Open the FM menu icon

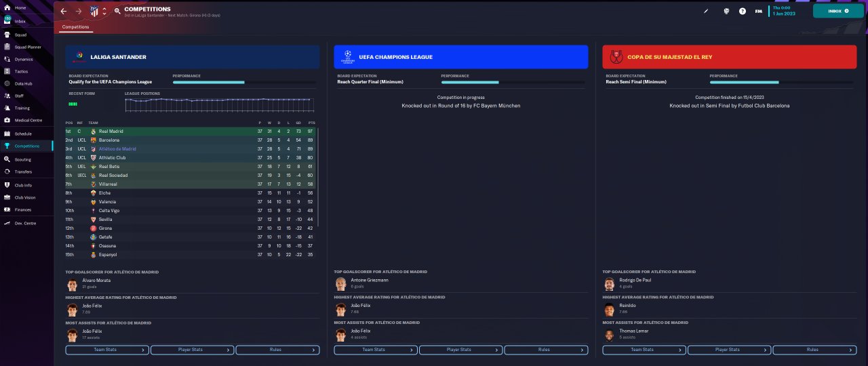(x=759, y=12)
